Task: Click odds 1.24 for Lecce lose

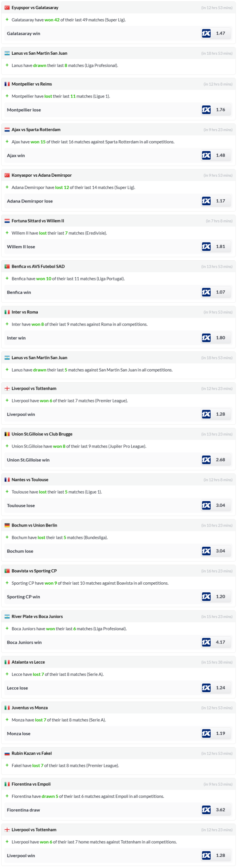Action: (x=221, y=688)
